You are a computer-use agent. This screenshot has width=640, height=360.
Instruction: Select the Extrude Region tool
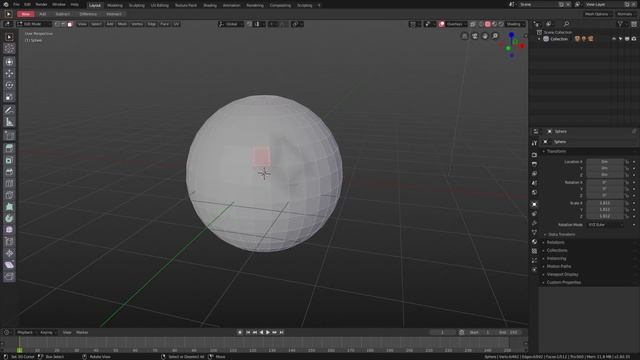tap(9, 149)
